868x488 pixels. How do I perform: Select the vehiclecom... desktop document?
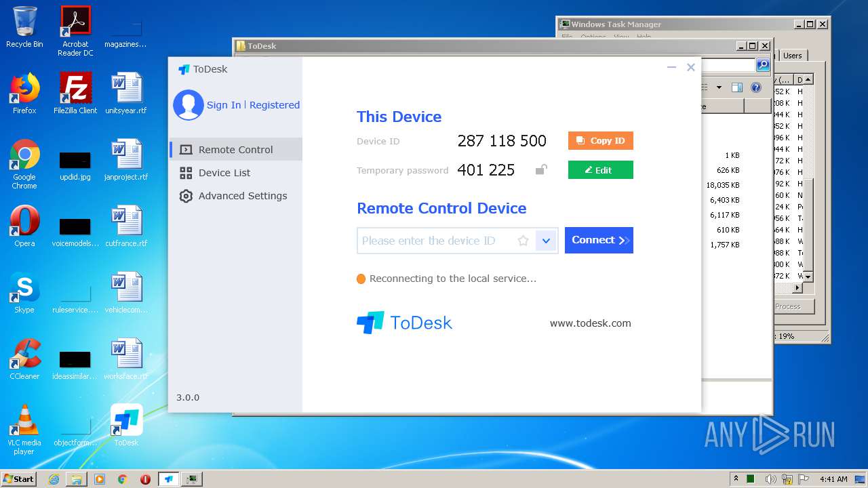pyautogui.click(x=126, y=293)
